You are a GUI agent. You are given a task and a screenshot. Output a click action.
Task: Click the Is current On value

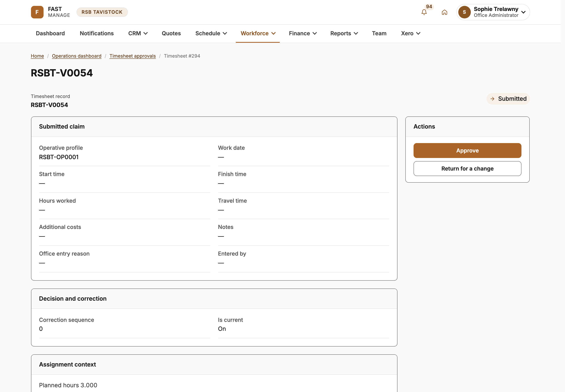point(222,329)
